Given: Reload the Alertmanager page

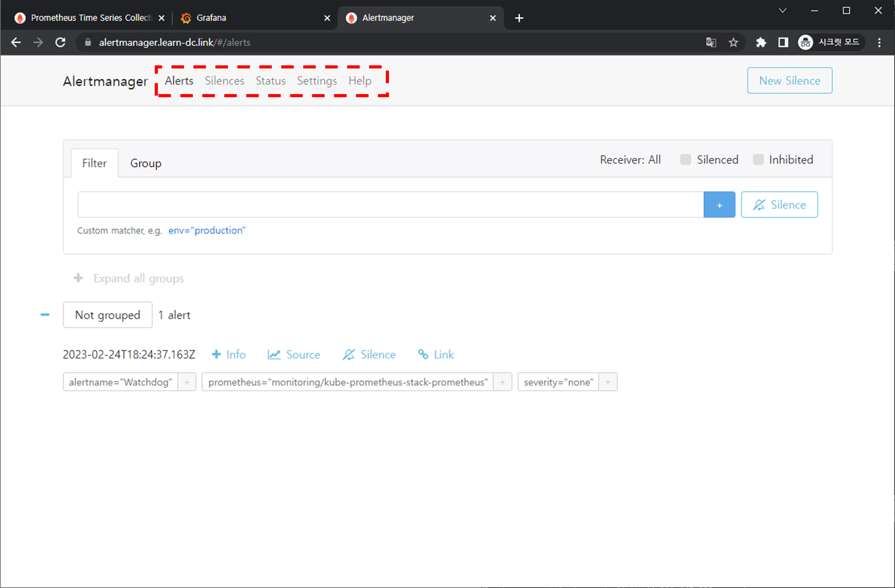Looking at the screenshot, I should tap(60, 42).
